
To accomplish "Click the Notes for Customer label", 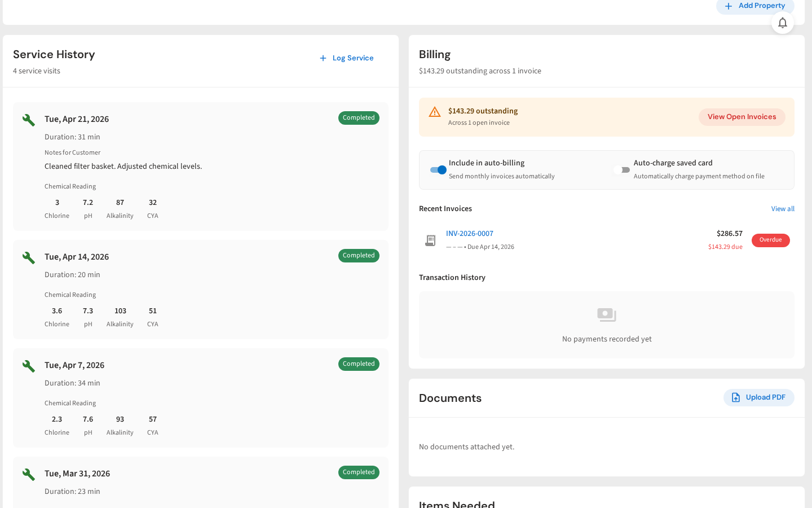I will pos(72,153).
